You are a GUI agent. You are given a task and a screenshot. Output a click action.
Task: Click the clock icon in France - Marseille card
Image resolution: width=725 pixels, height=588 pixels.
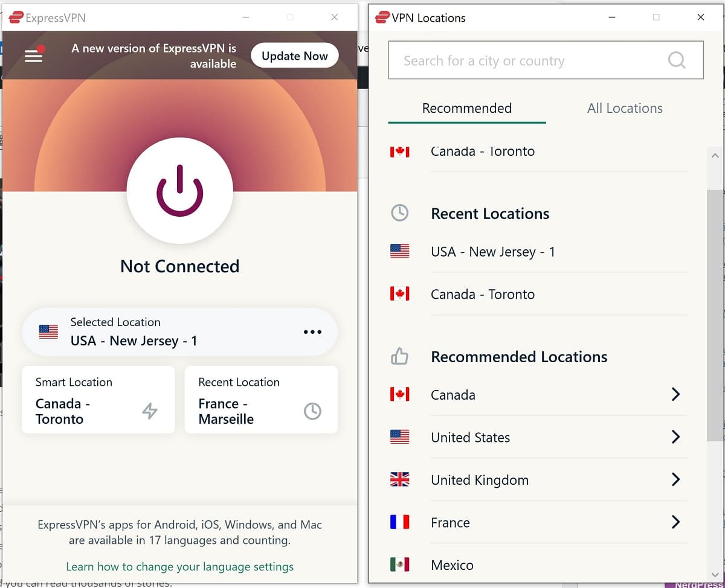click(312, 411)
